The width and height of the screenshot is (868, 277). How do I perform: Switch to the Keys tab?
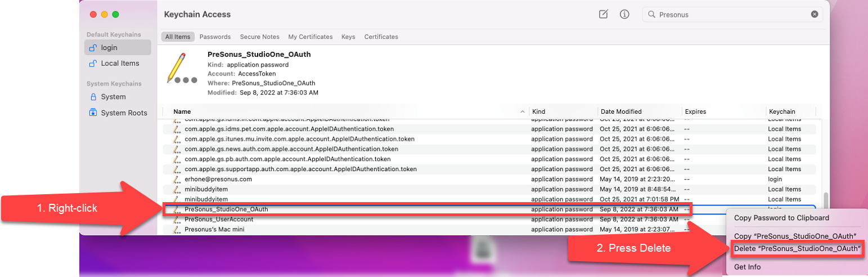coord(348,37)
